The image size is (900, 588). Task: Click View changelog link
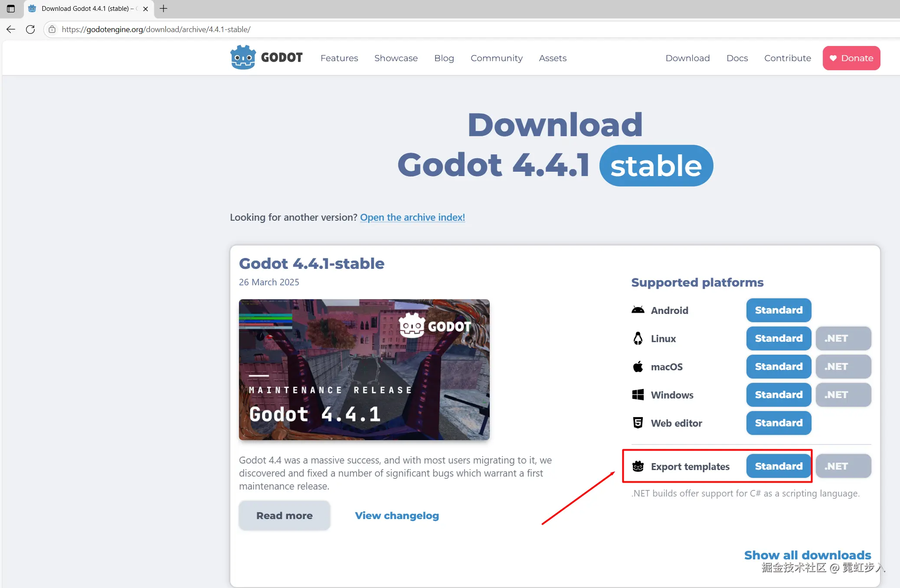coord(396,516)
